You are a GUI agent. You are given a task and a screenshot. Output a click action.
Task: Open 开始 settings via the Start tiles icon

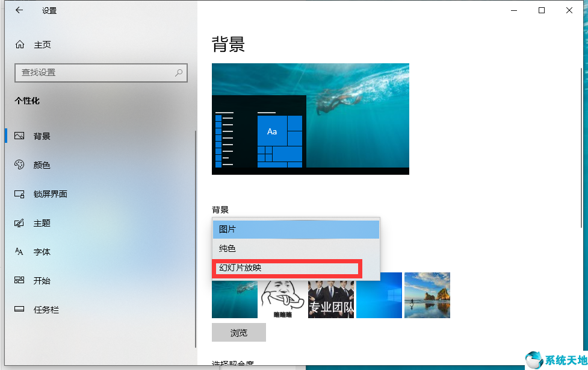click(x=19, y=280)
